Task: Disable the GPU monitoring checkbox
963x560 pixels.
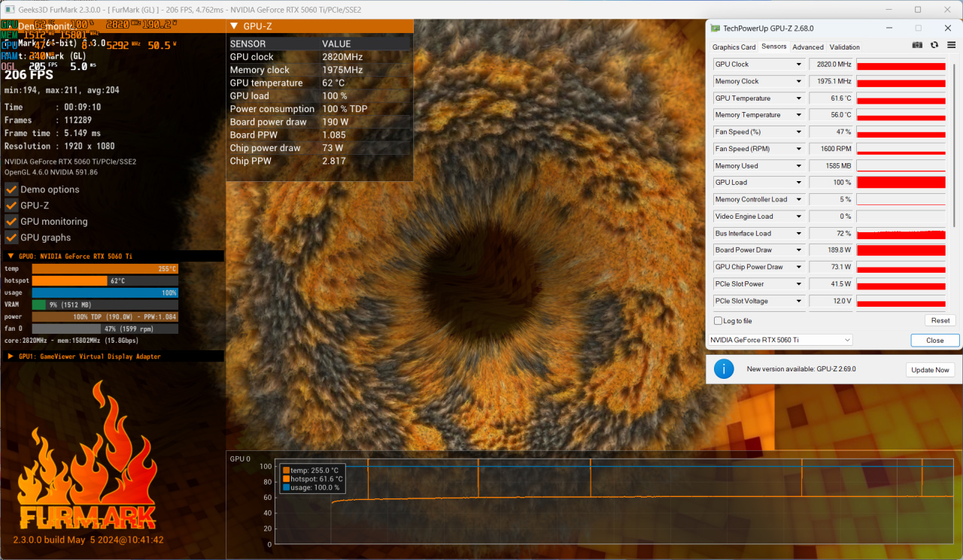Action: tap(11, 222)
